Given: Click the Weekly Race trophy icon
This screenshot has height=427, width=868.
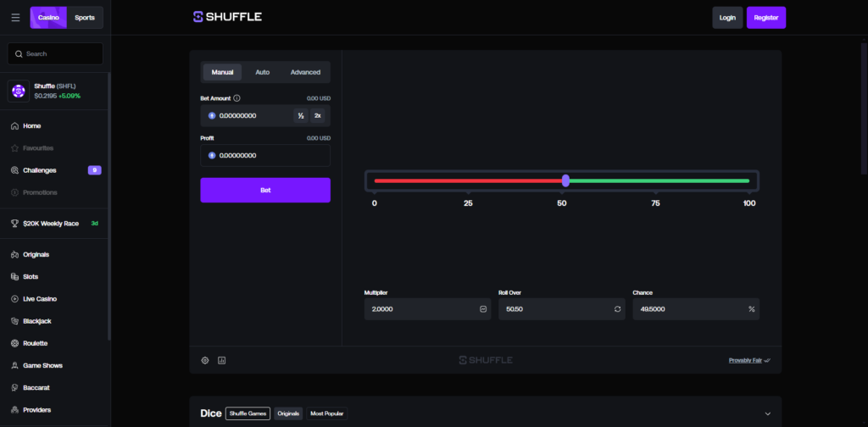Looking at the screenshot, I should point(15,224).
